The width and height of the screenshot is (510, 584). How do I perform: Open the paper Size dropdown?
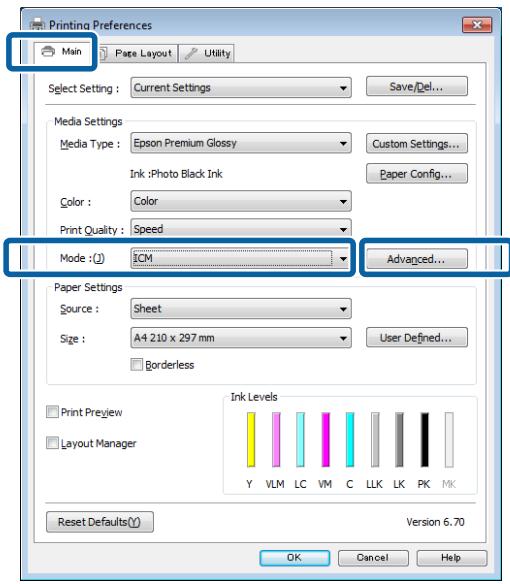pos(241,338)
